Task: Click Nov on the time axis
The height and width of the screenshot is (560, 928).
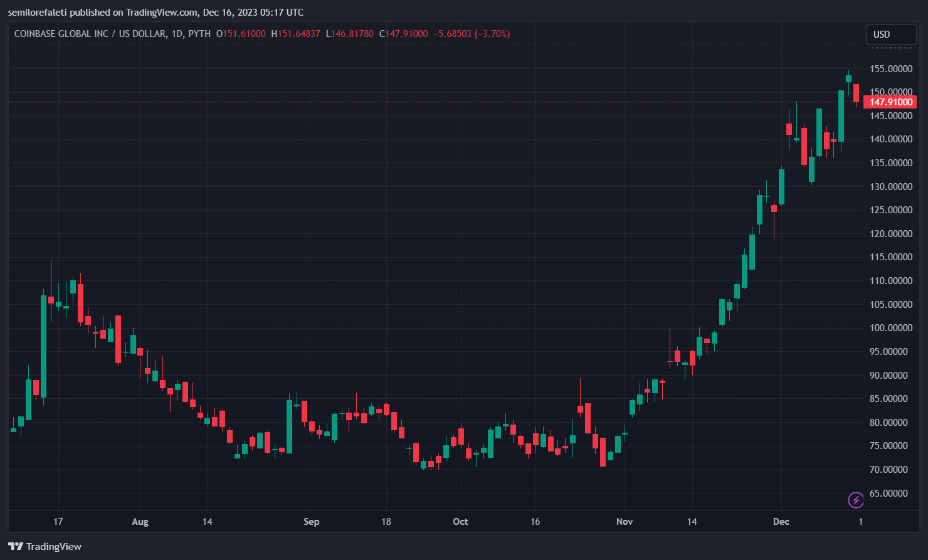Action: tap(624, 521)
